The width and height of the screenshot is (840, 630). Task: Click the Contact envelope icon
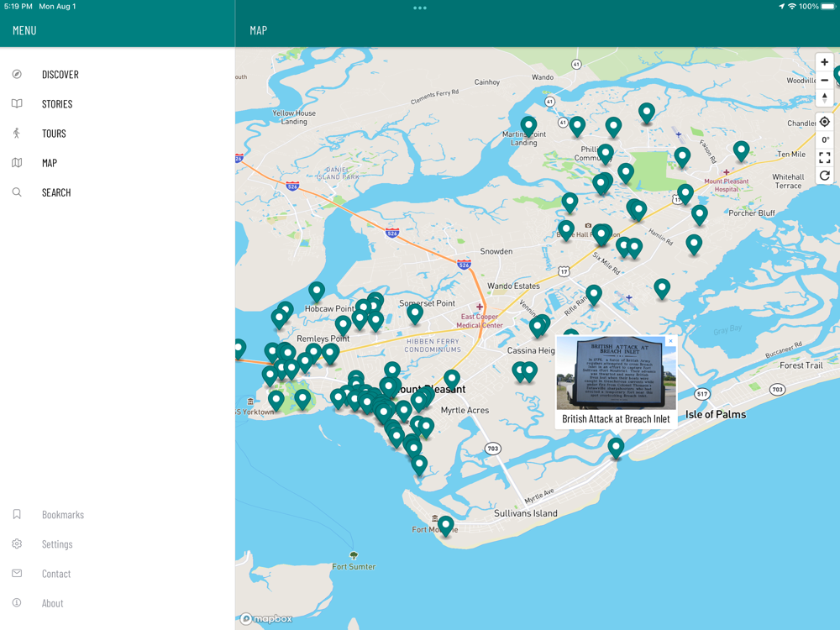click(x=17, y=573)
